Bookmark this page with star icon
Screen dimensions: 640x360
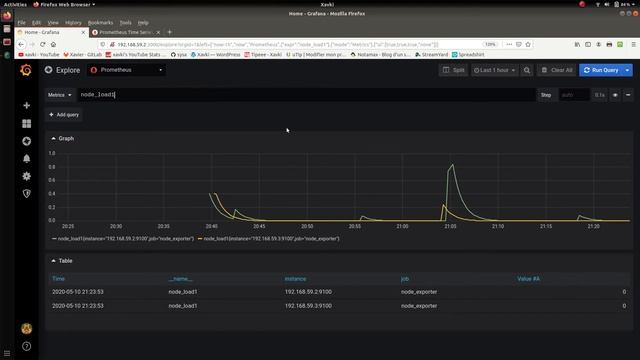(x=528, y=44)
